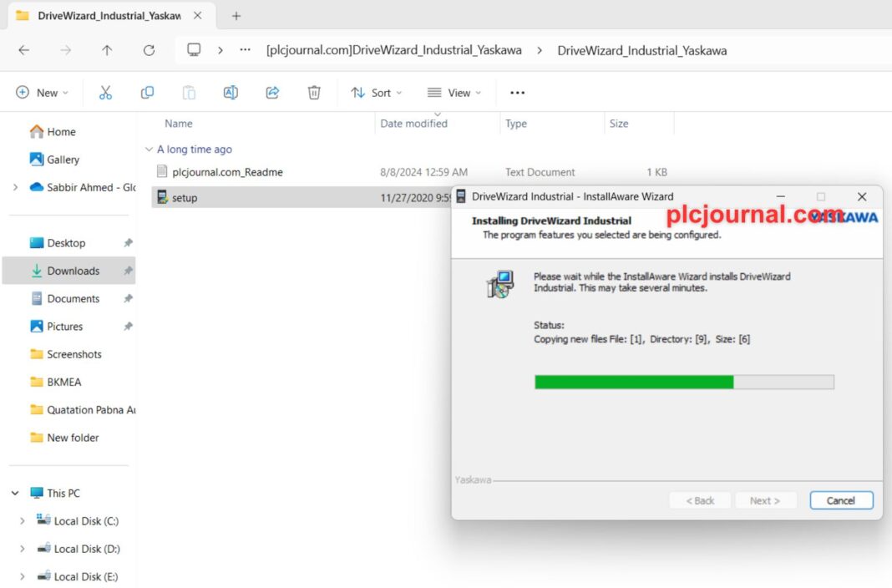Select the plcjournal.com_Readme text file
The width and height of the screenshot is (892, 588).
click(227, 172)
